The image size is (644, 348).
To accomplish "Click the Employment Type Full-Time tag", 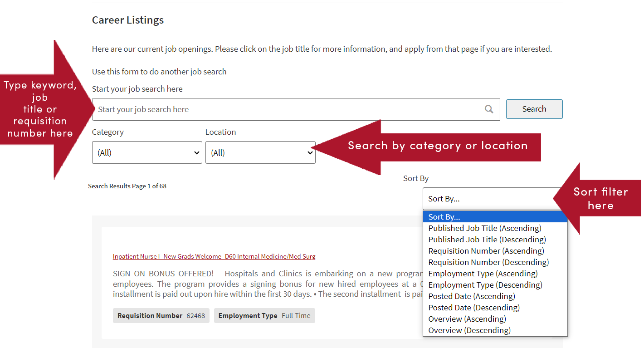I will pyautogui.click(x=264, y=315).
